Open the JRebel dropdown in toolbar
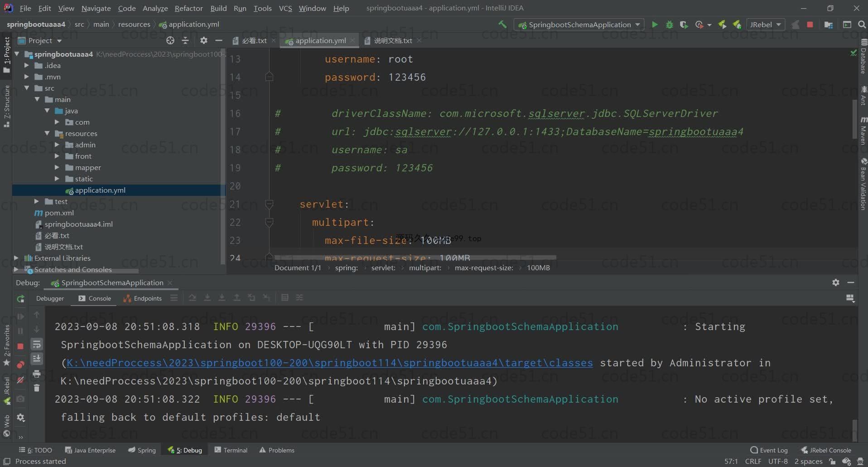 (765, 24)
